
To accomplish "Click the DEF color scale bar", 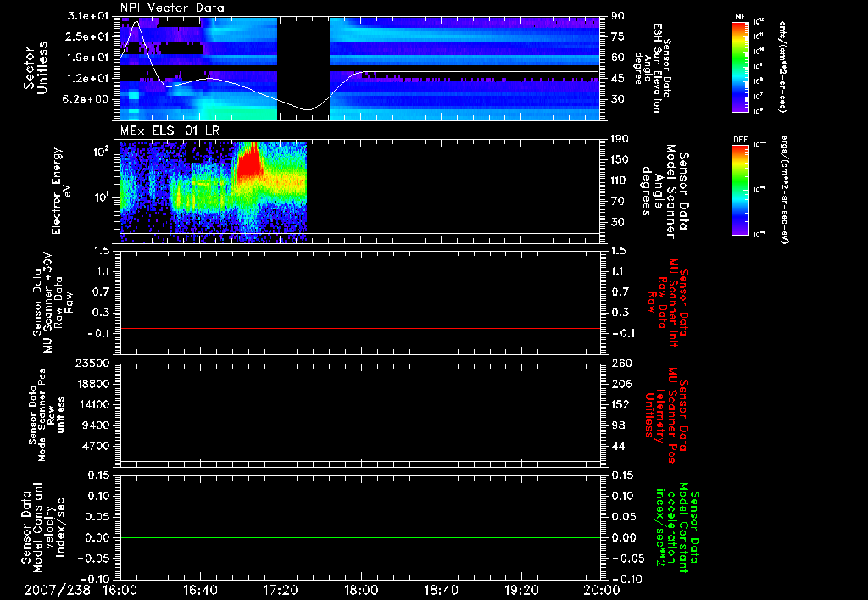I will pos(740,189).
